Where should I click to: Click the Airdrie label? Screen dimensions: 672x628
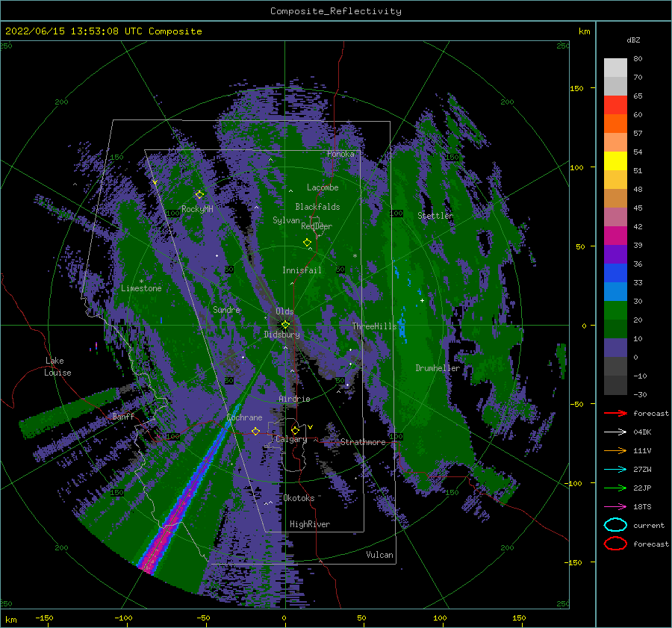pyautogui.click(x=294, y=399)
